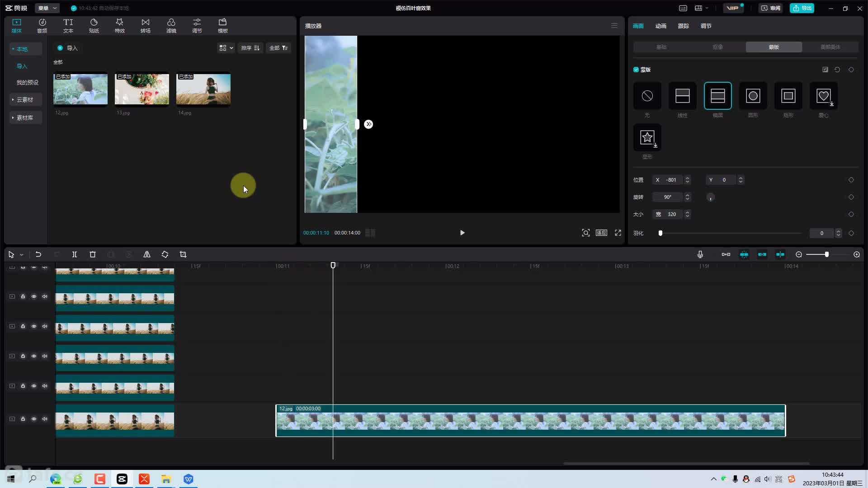The width and height of the screenshot is (868, 488).
Task: Toggle preview axis in timeline toolbar
Action: (780, 254)
